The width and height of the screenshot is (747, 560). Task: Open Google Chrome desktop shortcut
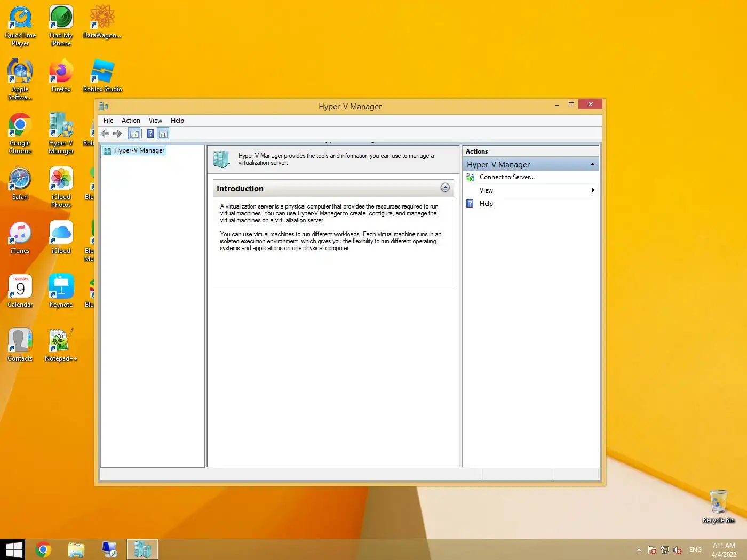20,134
